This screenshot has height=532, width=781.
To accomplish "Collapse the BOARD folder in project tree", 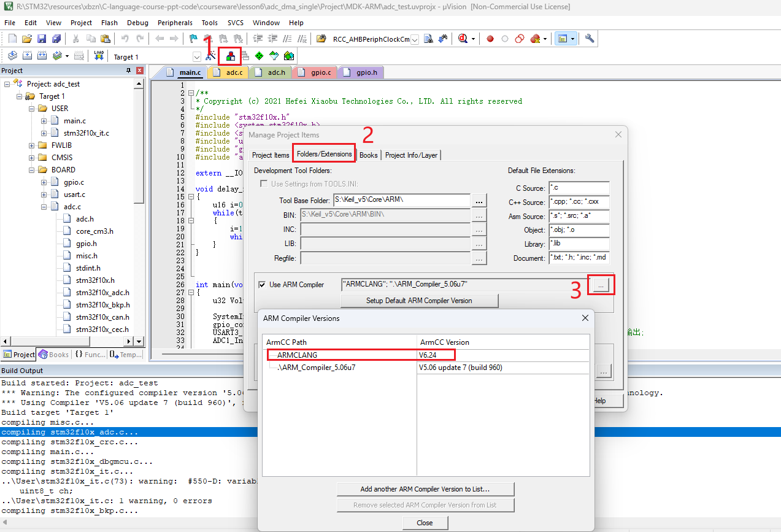I will tap(31, 169).
